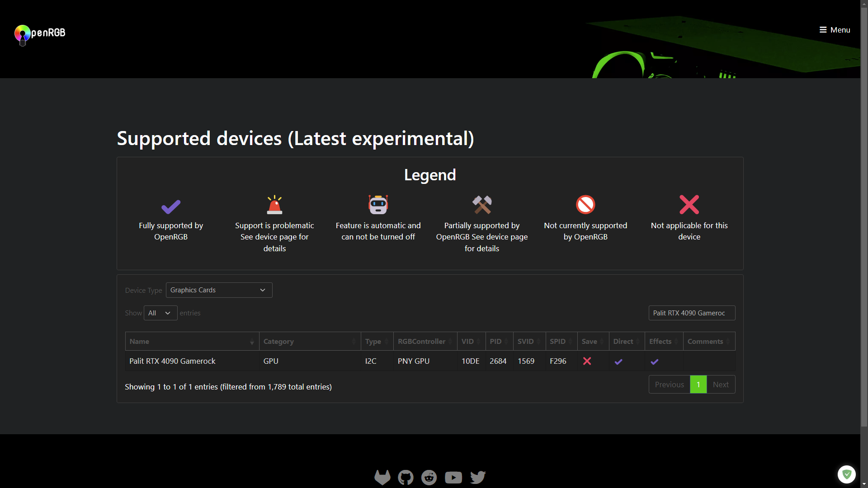Screen dimensions: 868x488
Task: Open the hamburger Menu
Action: (x=835, y=30)
